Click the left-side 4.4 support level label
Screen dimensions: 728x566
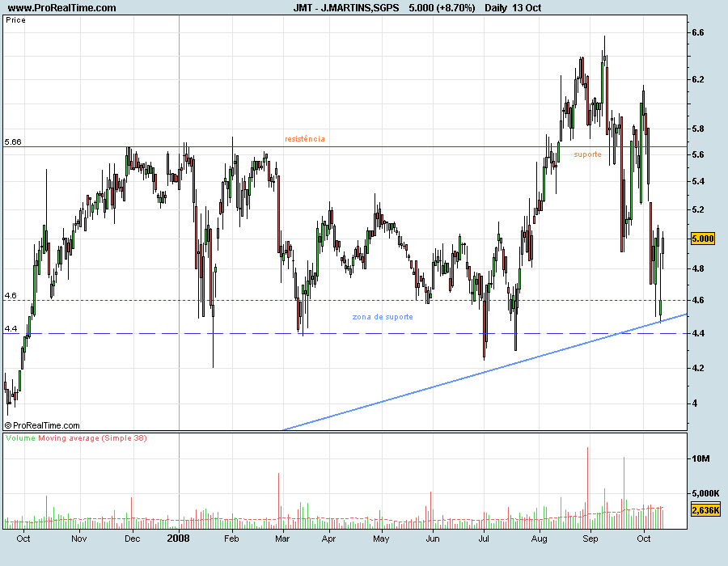point(11,329)
